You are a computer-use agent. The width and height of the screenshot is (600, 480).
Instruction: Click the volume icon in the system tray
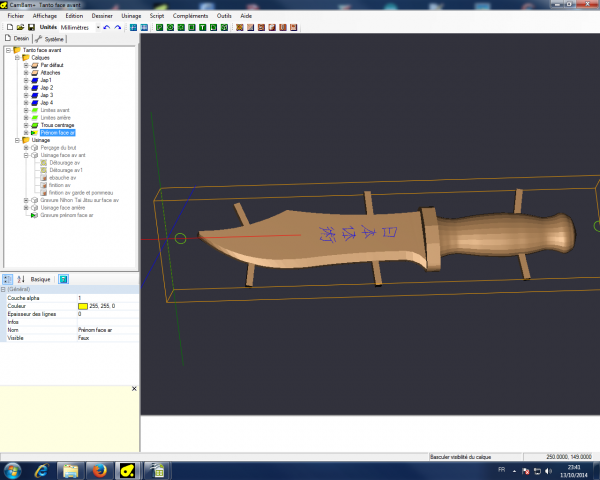tap(548, 471)
